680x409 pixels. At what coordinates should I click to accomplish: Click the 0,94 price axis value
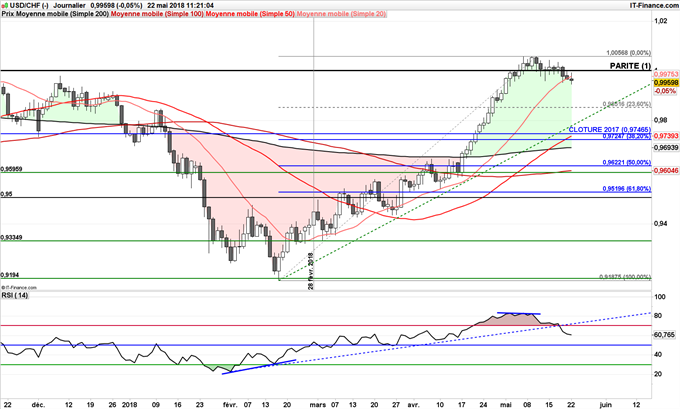click(x=661, y=223)
